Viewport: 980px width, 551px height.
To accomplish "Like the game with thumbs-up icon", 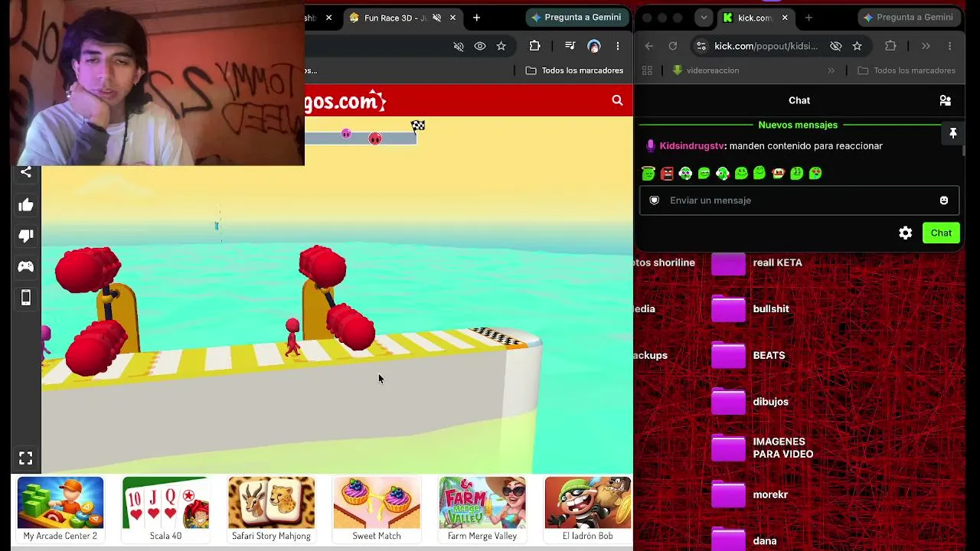I will (x=26, y=205).
